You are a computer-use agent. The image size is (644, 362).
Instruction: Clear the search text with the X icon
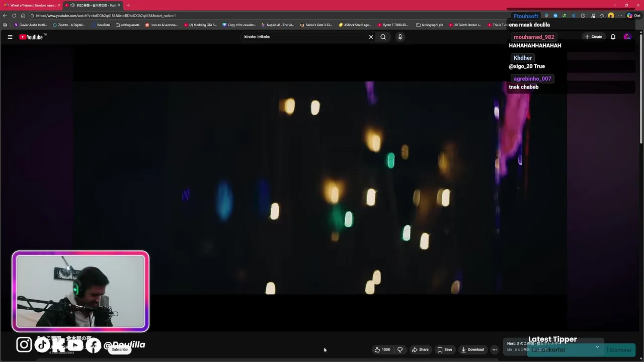[x=371, y=37]
